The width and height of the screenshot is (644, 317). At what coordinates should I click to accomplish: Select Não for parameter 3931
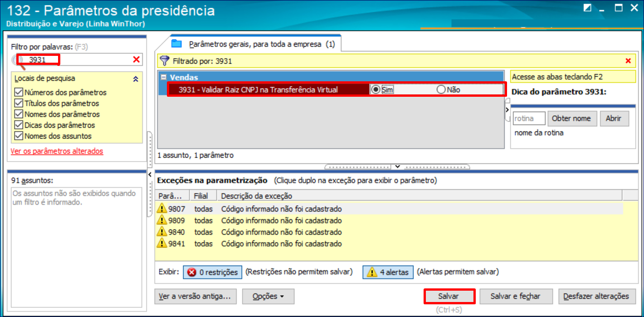(441, 89)
